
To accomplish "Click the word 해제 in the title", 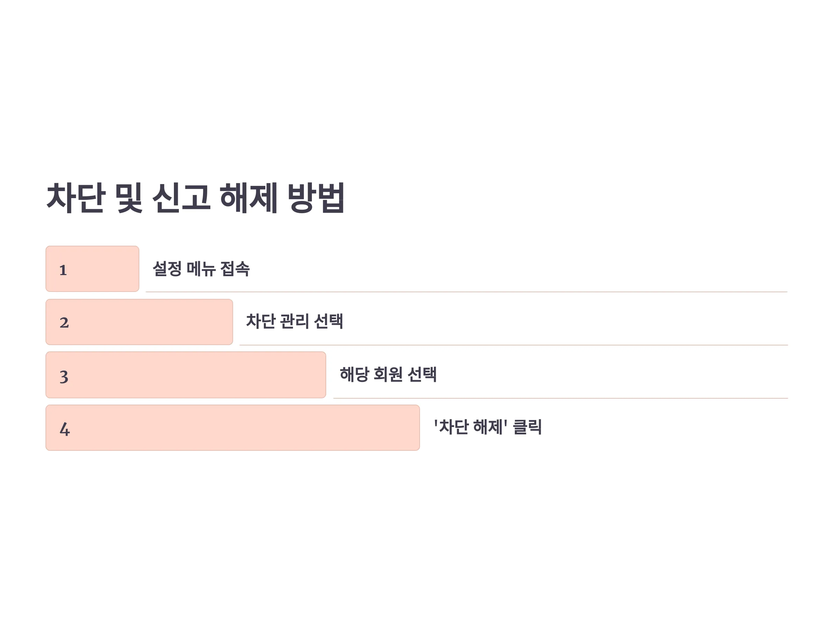I will (x=249, y=198).
